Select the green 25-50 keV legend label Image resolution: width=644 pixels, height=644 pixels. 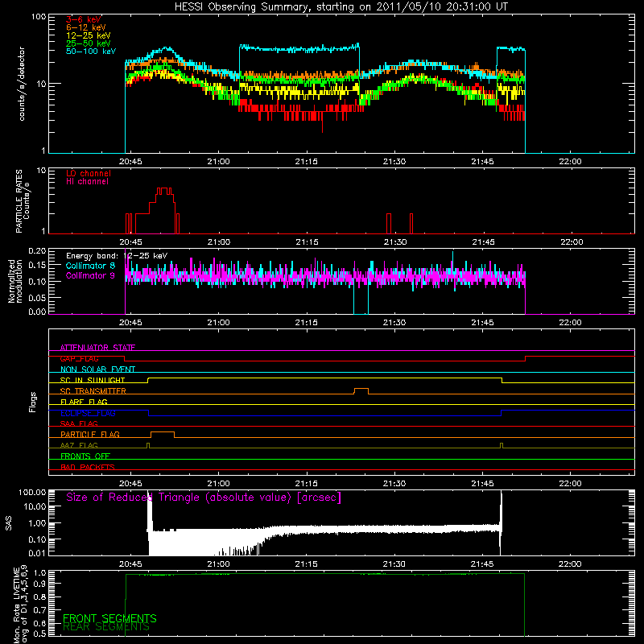tap(89, 43)
